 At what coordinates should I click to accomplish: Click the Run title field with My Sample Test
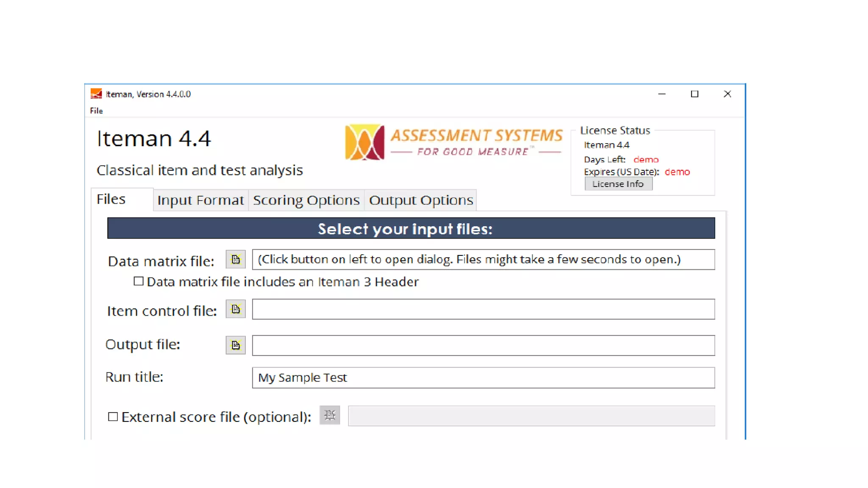[x=483, y=377]
